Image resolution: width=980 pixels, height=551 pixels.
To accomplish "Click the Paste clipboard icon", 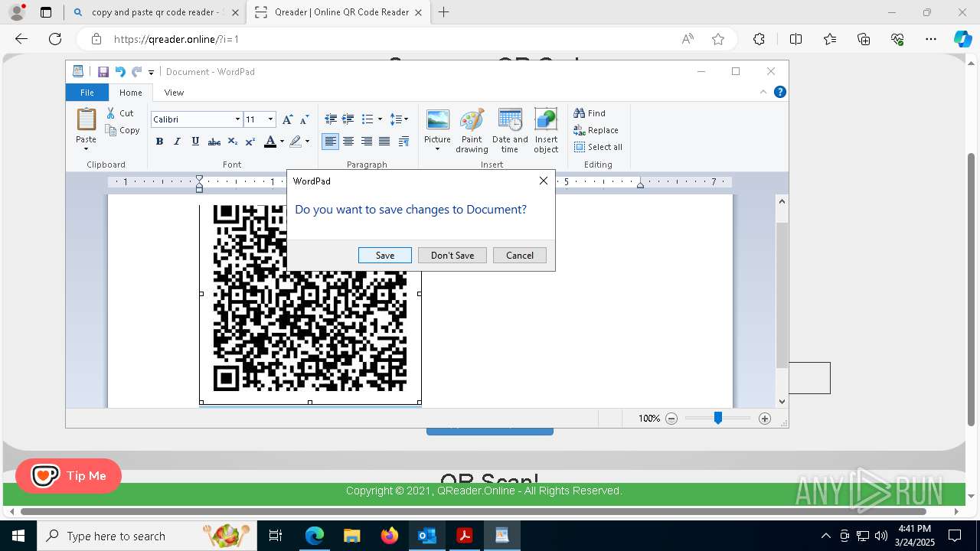I will click(86, 120).
